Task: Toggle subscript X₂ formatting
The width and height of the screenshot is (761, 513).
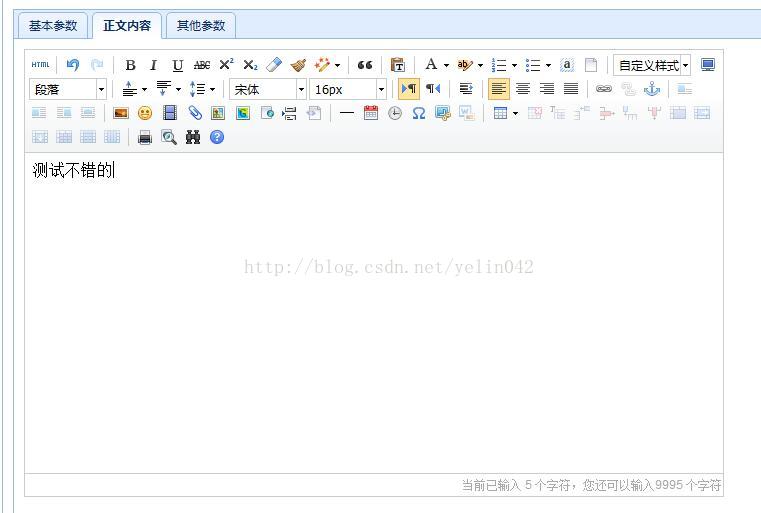Action: click(x=250, y=65)
